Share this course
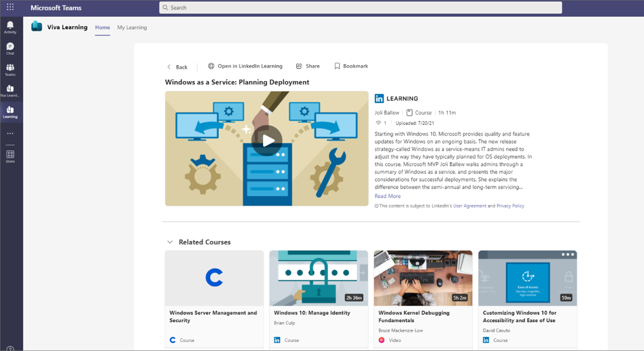The height and width of the screenshot is (351, 644). point(308,66)
